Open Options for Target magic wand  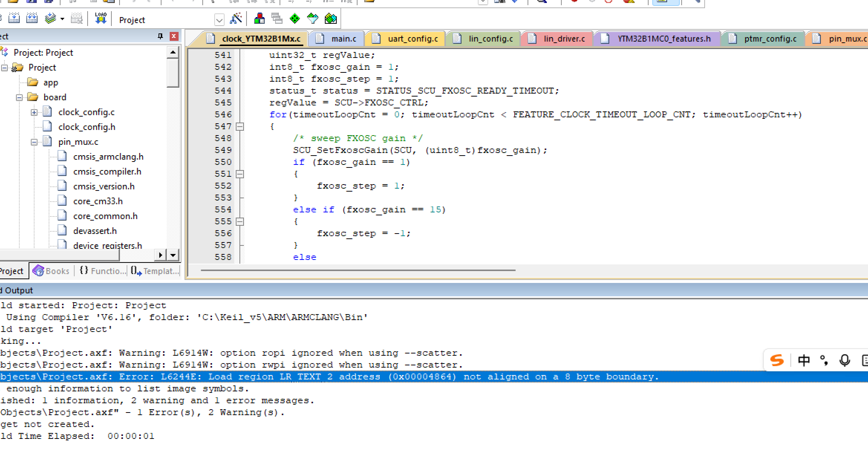coord(236,19)
